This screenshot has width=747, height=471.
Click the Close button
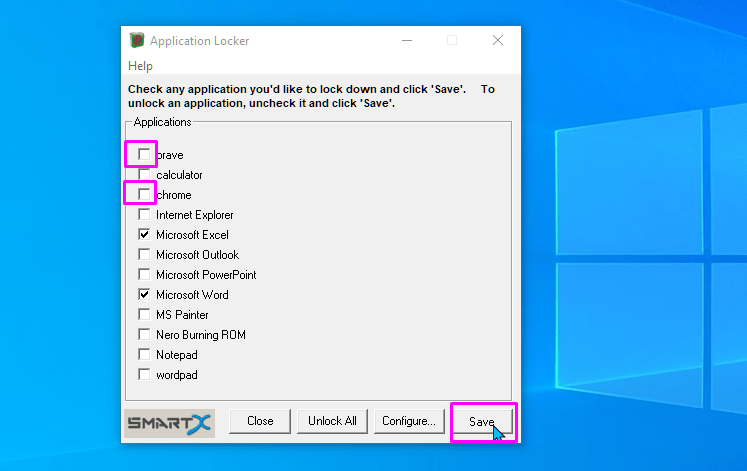[x=260, y=421]
